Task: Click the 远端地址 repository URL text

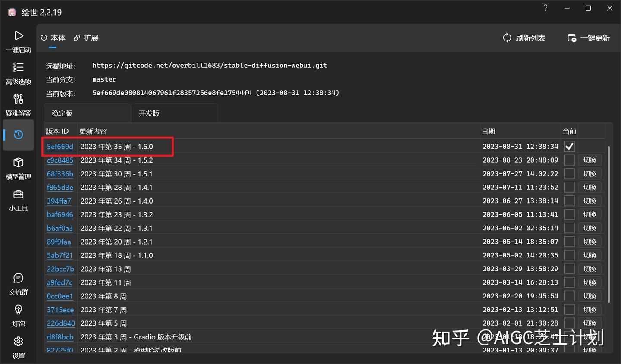Action: (x=210, y=65)
